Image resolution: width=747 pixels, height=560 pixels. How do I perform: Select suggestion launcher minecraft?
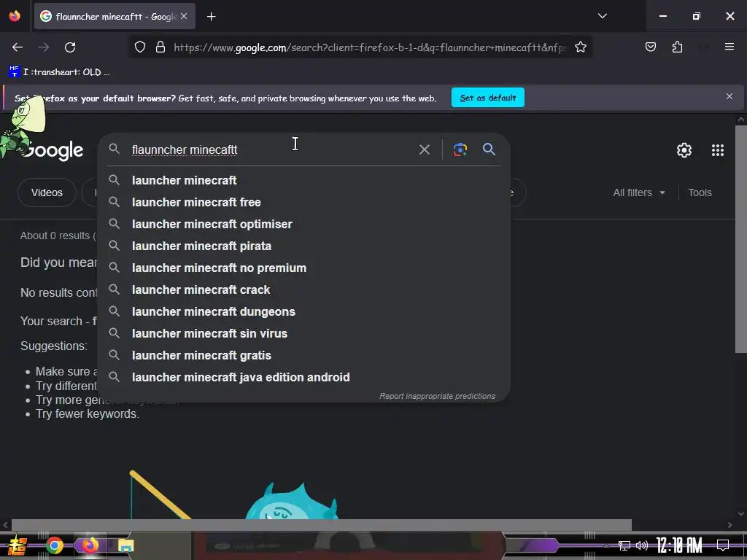(304, 181)
